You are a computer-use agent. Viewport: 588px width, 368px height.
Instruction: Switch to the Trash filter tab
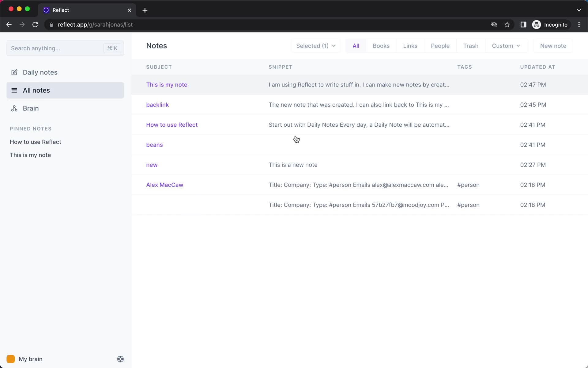471,46
